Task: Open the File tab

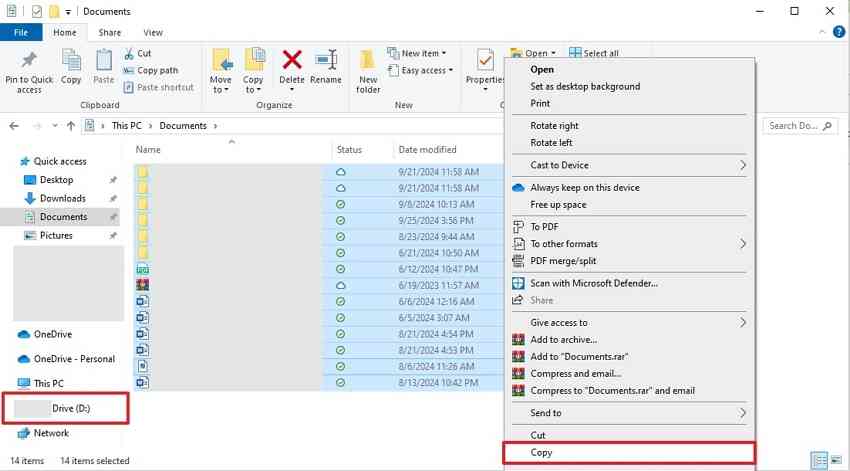Action: click(x=21, y=33)
